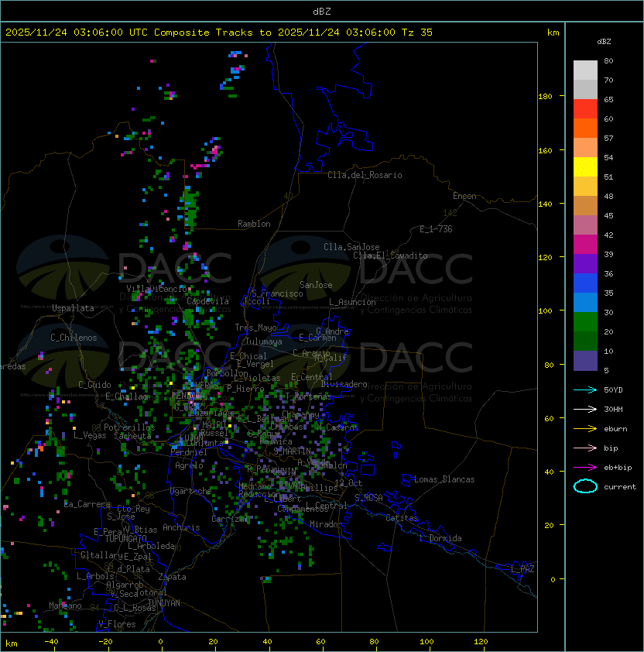Click the 'Capdevila' map label

pyautogui.click(x=207, y=301)
